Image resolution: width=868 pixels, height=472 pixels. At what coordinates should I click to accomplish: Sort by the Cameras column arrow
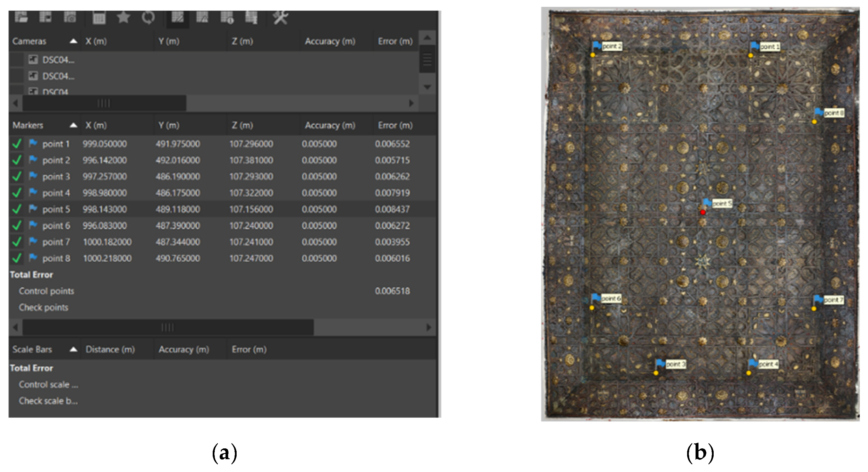click(x=73, y=41)
